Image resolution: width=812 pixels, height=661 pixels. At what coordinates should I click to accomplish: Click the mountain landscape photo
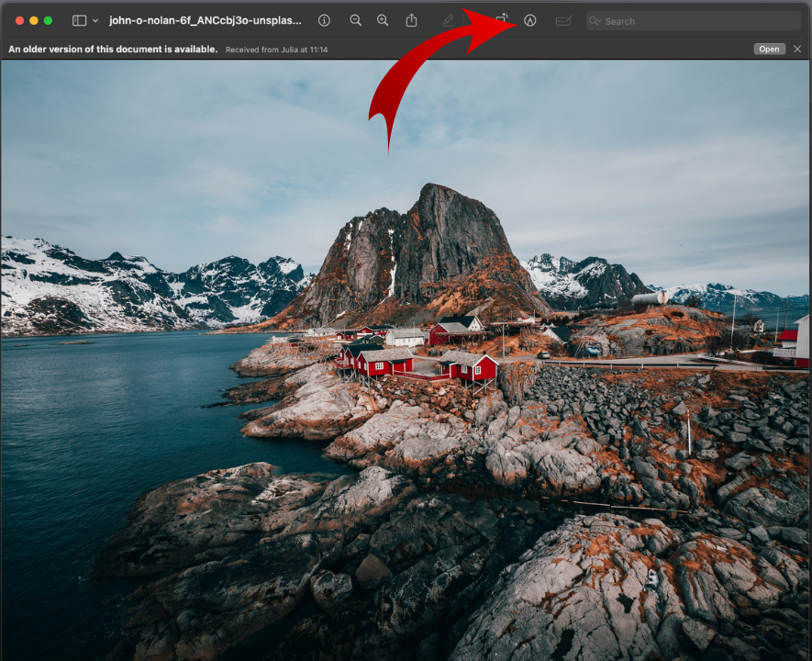(405, 360)
